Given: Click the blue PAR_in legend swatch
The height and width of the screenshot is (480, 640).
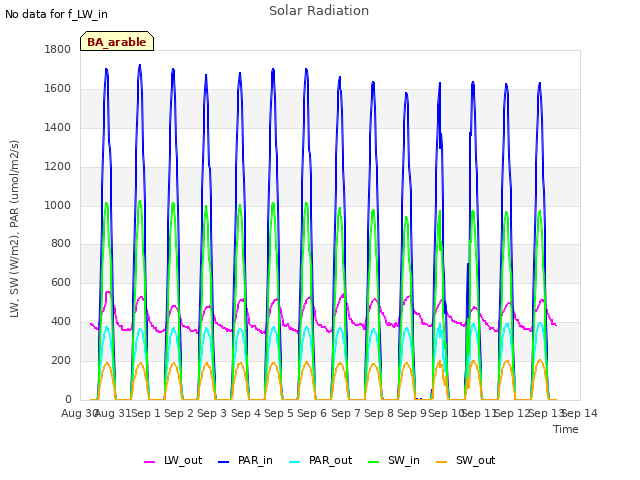Looking at the screenshot, I should point(224,462).
